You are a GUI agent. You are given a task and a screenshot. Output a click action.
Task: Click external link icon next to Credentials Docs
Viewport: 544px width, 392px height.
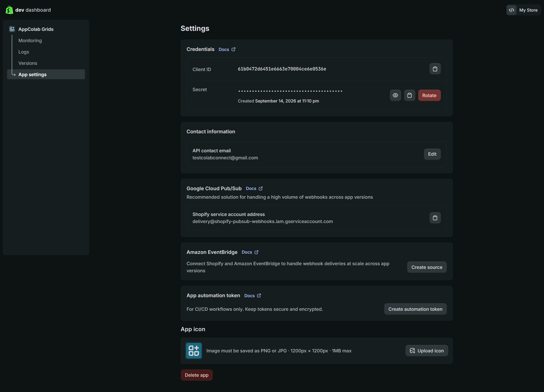[233, 49]
